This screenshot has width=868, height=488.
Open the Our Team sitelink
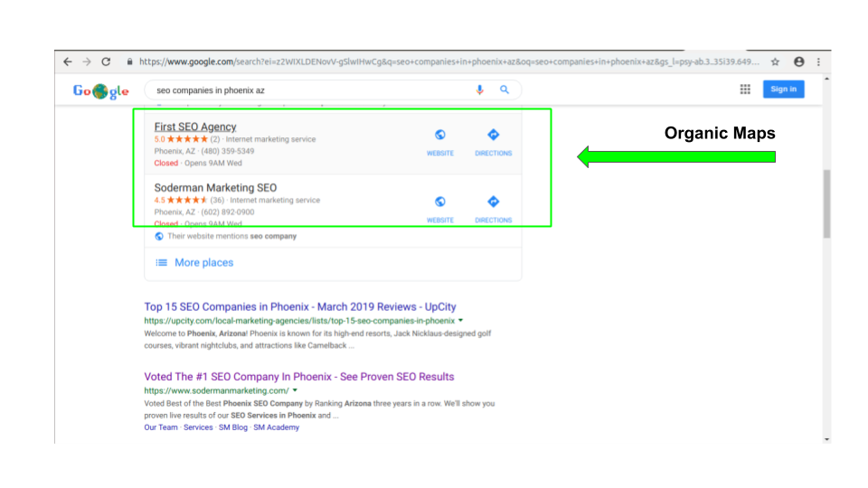pos(161,427)
